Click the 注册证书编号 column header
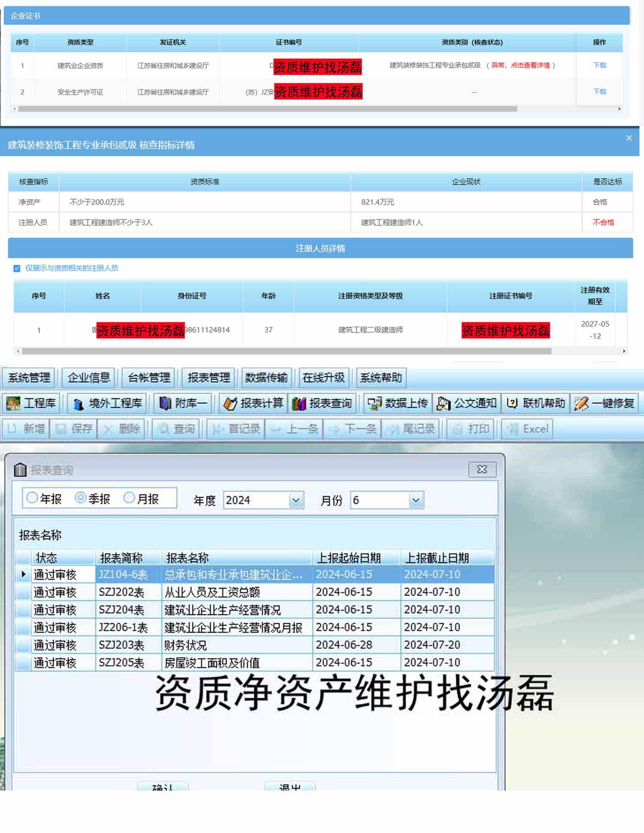644x833 pixels. point(511,296)
